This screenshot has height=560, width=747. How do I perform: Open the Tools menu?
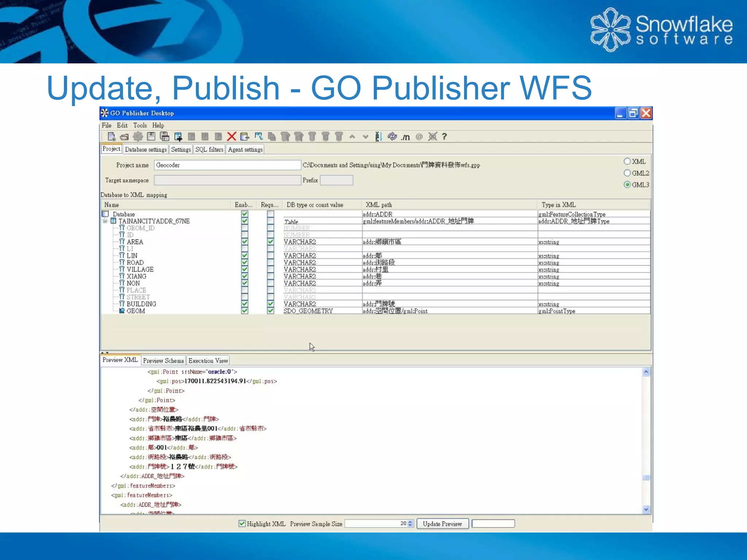tap(140, 125)
